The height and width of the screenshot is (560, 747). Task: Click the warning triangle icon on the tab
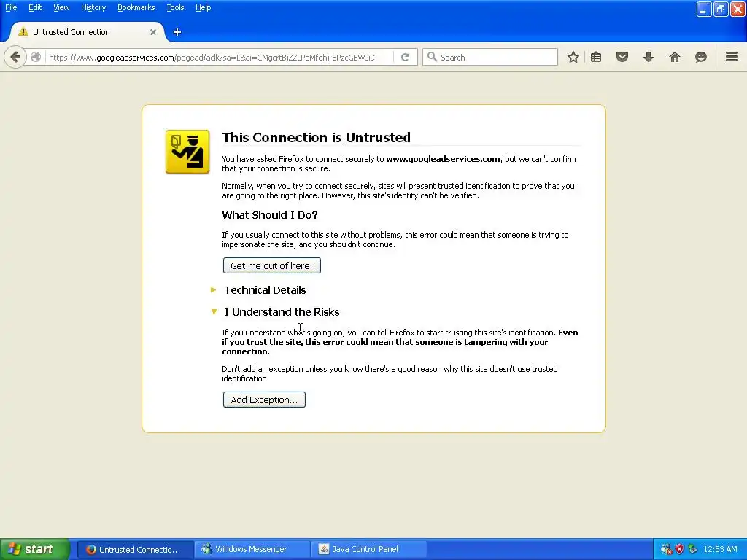tap(23, 32)
